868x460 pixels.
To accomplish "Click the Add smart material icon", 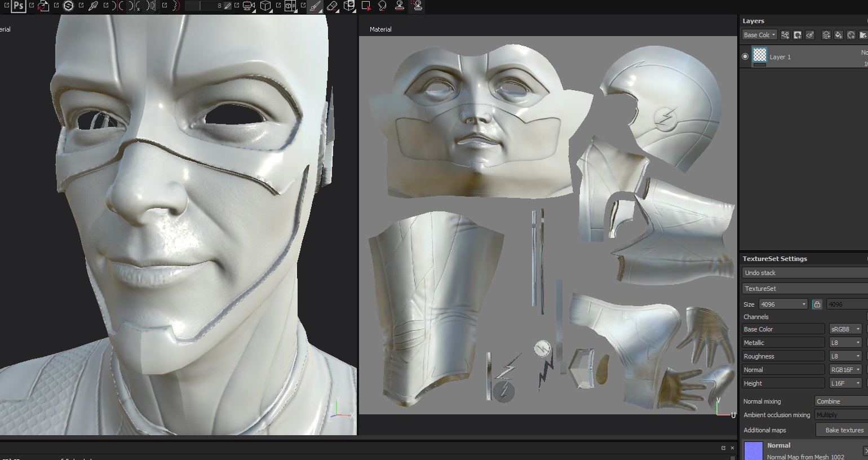I will coord(851,35).
